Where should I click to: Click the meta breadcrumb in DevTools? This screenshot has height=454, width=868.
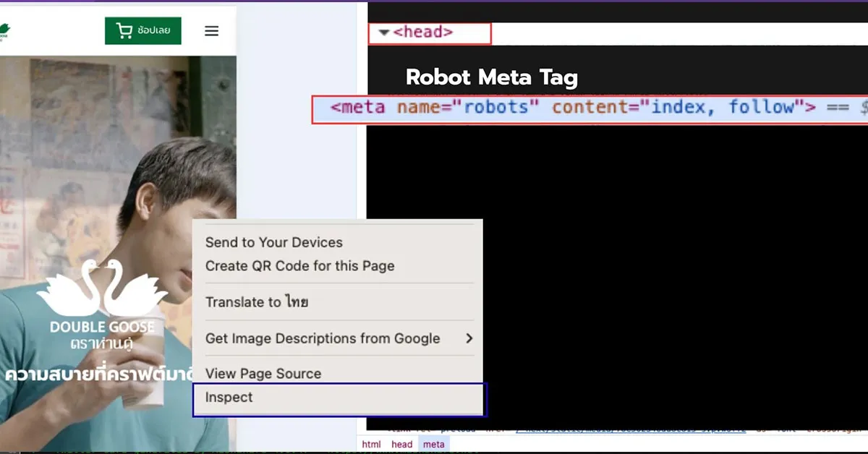(434, 445)
